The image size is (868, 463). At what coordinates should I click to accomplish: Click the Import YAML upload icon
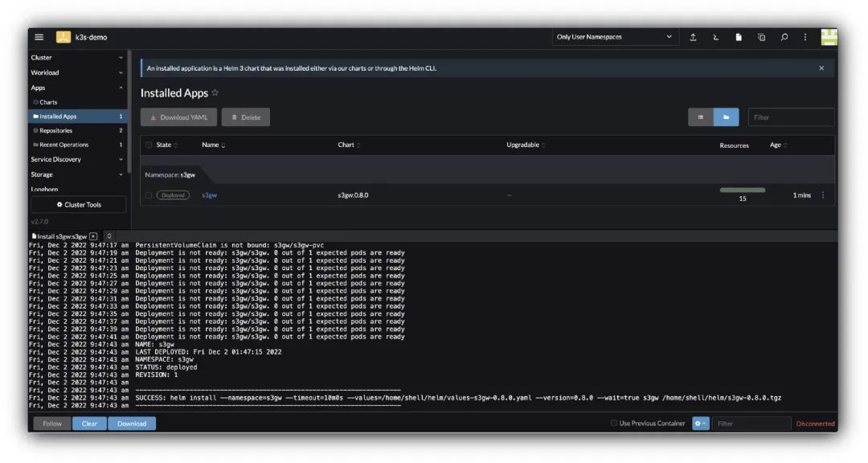693,37
